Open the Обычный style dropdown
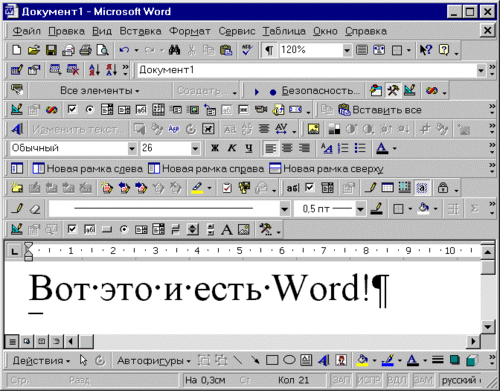This screenshot has height=391, width=500. coord(132,148)
